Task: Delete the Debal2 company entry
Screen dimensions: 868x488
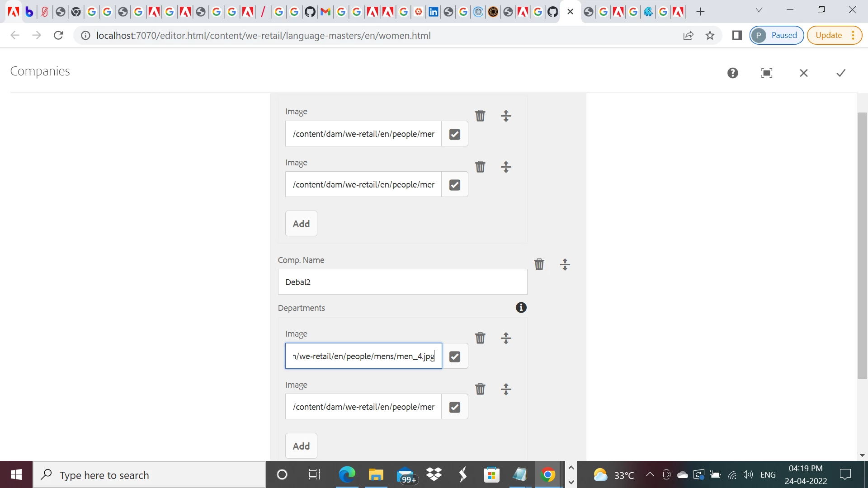Action: pyautogui.click(x=539, y=264)
